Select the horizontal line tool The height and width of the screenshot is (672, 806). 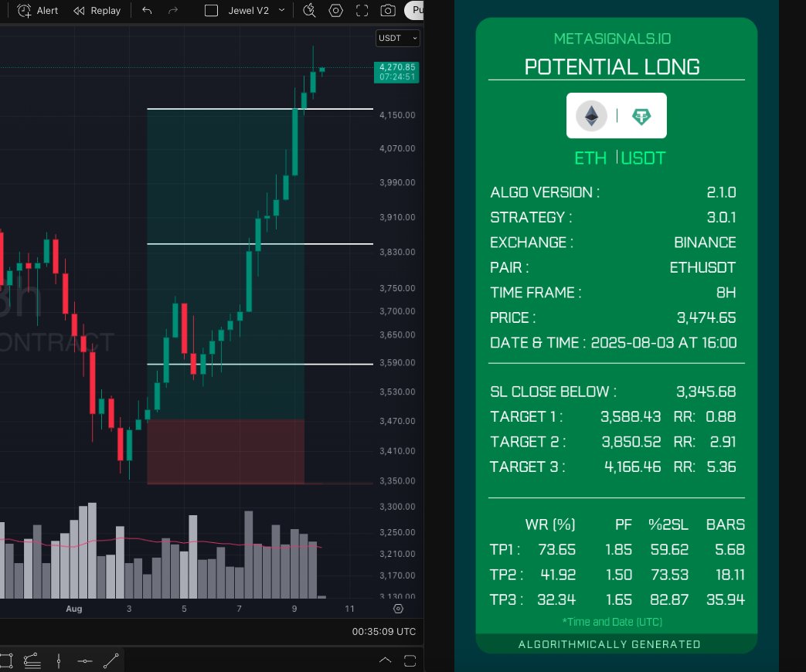click(x=85, y=660)
